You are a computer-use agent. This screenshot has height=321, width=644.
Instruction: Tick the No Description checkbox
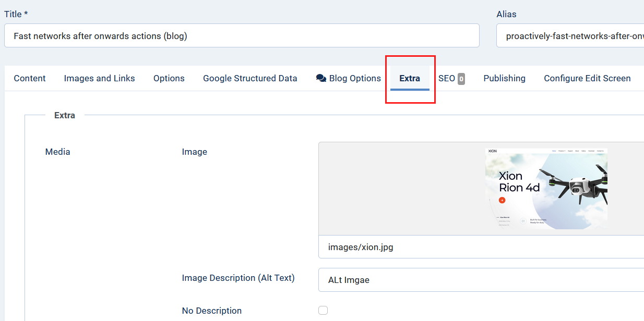[323, 311]
